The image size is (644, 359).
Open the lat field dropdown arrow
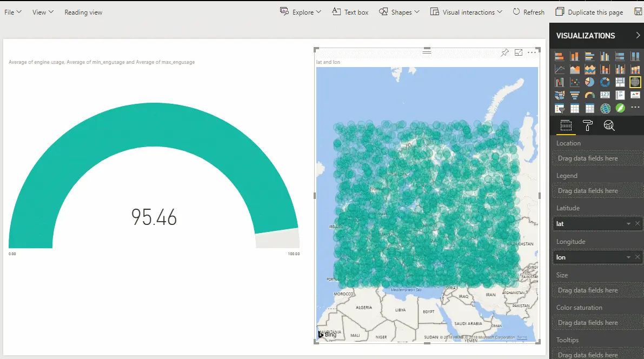click(628, 223)
